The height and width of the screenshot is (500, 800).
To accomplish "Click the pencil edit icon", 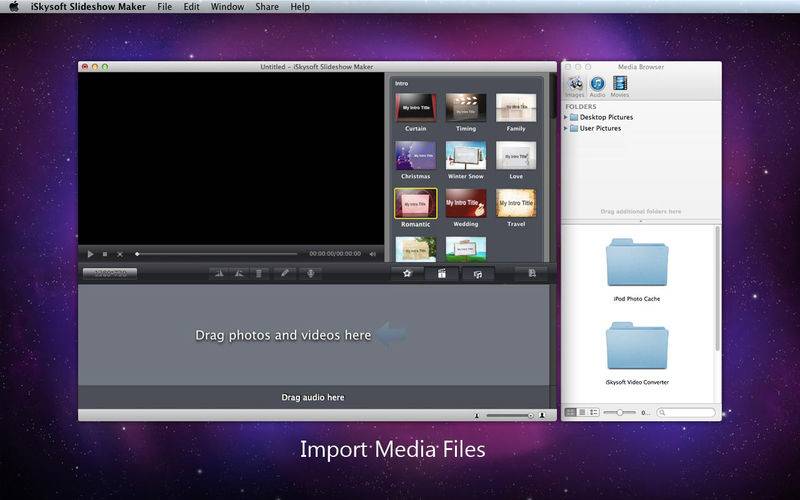I will coord(285,273).
